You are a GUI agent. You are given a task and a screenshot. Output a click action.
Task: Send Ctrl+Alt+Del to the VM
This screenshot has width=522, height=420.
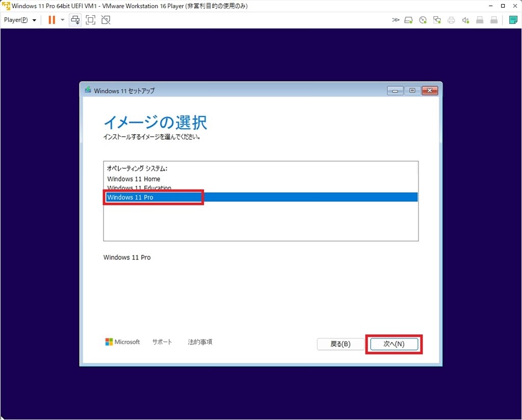point(75,20)
